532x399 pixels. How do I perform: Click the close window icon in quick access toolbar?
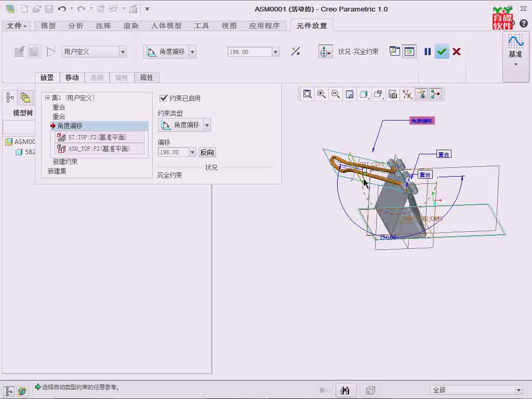(x=133, y=9)
